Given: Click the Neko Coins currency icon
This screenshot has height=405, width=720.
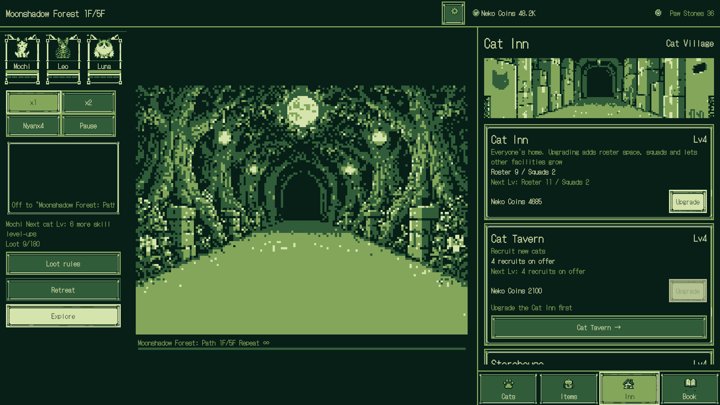Looking at the screenshot, I should click(476, 13).
